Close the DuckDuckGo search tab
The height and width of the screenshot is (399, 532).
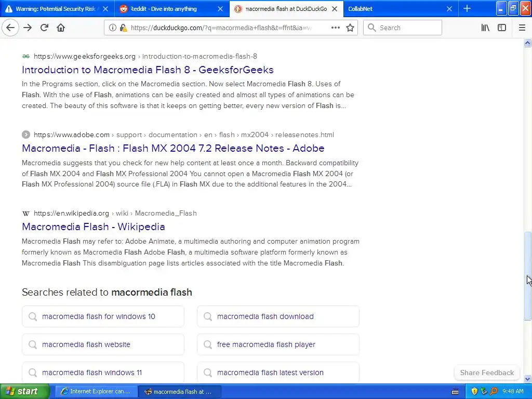pos(335,9)
